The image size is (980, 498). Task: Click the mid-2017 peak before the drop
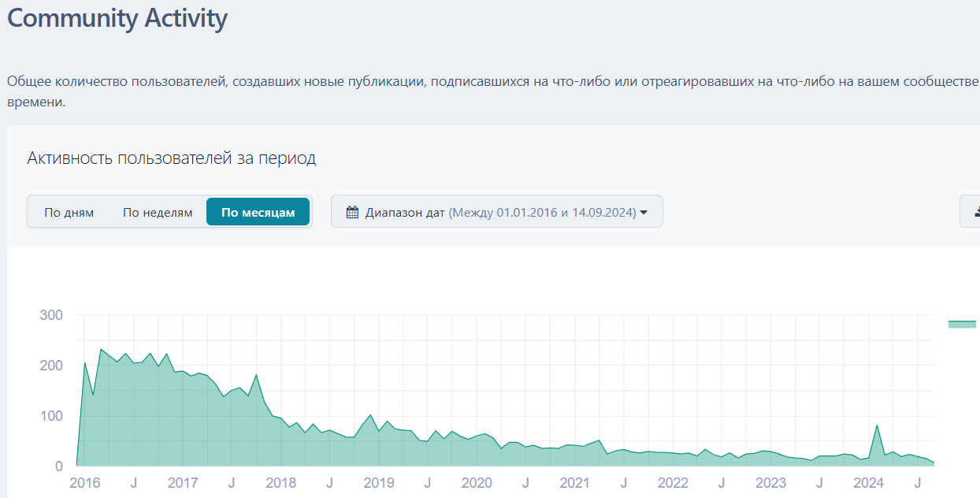tap(257, 375)
